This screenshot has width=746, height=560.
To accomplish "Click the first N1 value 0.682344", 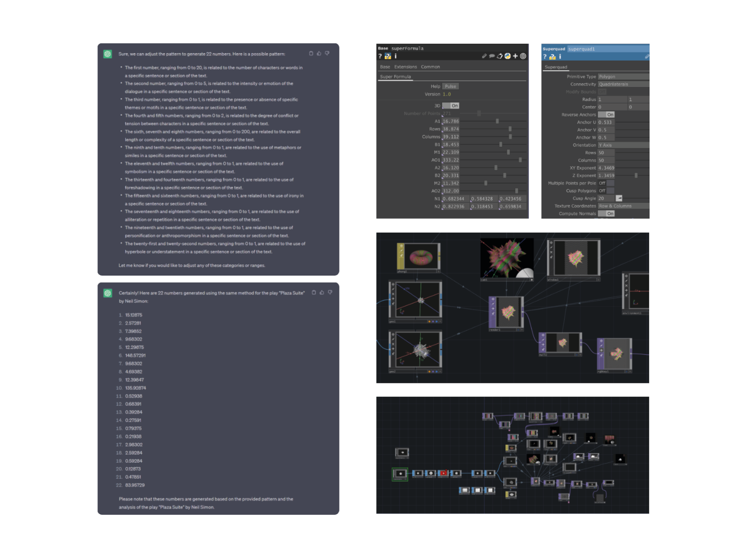I will 455,199.
